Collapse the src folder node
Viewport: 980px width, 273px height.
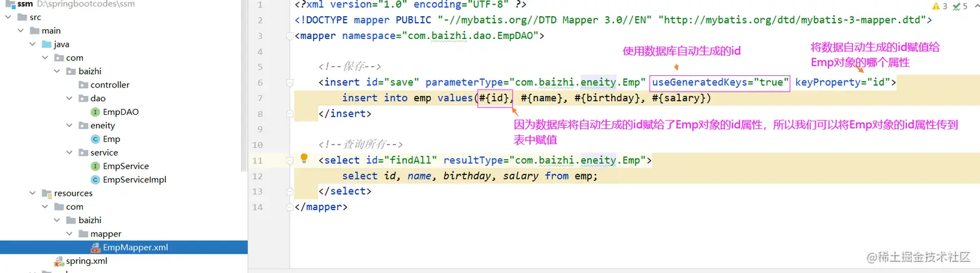click(x=8, y=17)
